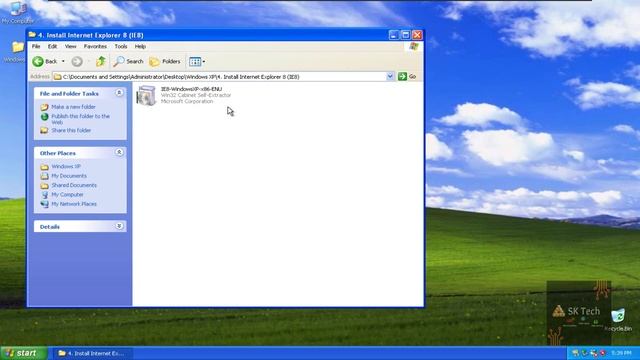The width and height of the screenshot is (640, 360).
Task: Click the green Back arrow icon
Action: (38, 61)
